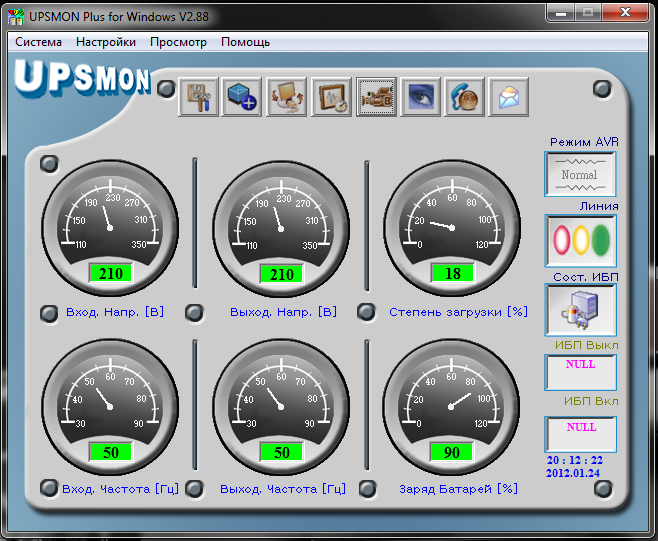Close the UPSMON Plus window

point(625,13)
